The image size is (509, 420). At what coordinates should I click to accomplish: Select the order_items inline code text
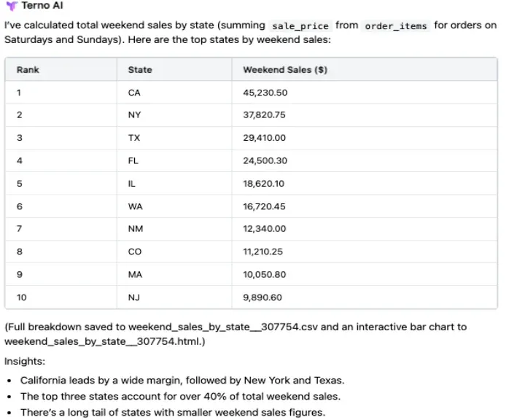(x=396, y=26)
